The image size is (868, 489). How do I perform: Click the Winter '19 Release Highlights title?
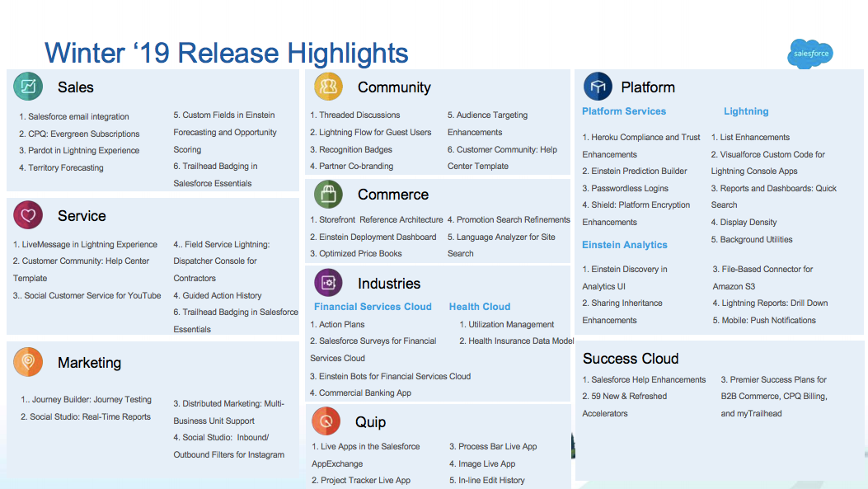pyautogui.click(x=227, y=53)
